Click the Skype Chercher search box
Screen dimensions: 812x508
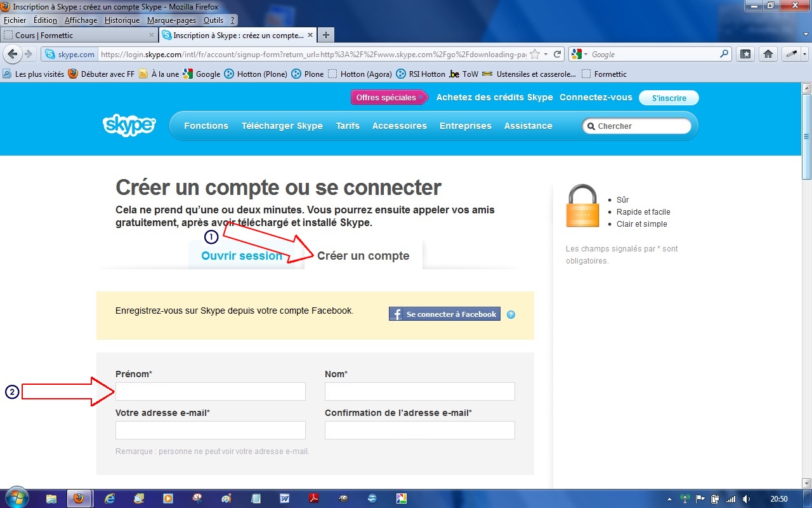[x=637, y=126]
